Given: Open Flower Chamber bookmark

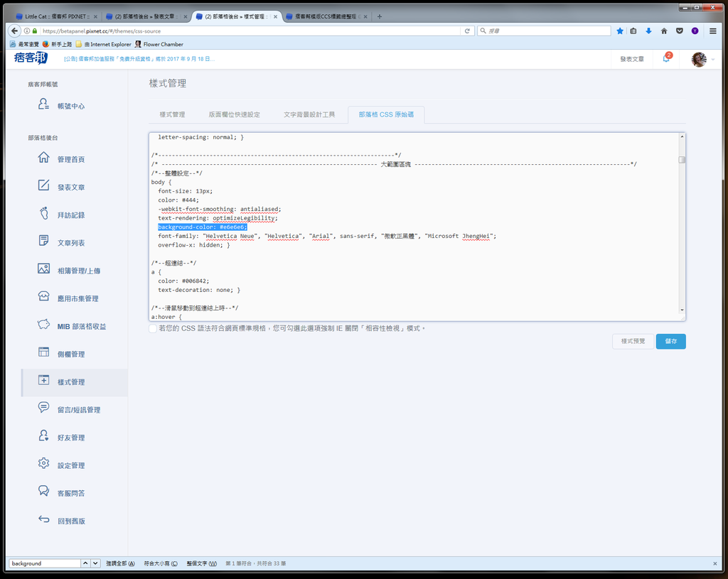Looking at the screenshot, I should coord(159,44).
